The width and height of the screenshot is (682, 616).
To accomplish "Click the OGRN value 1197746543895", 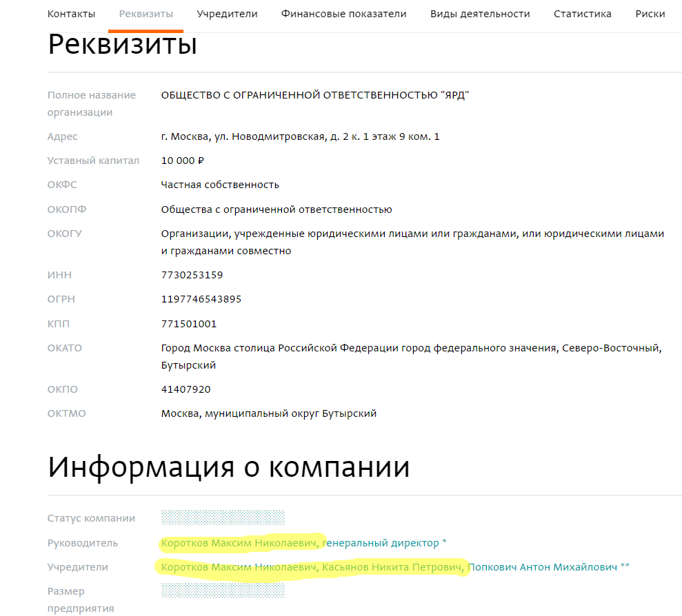I will tap(201, 299).
